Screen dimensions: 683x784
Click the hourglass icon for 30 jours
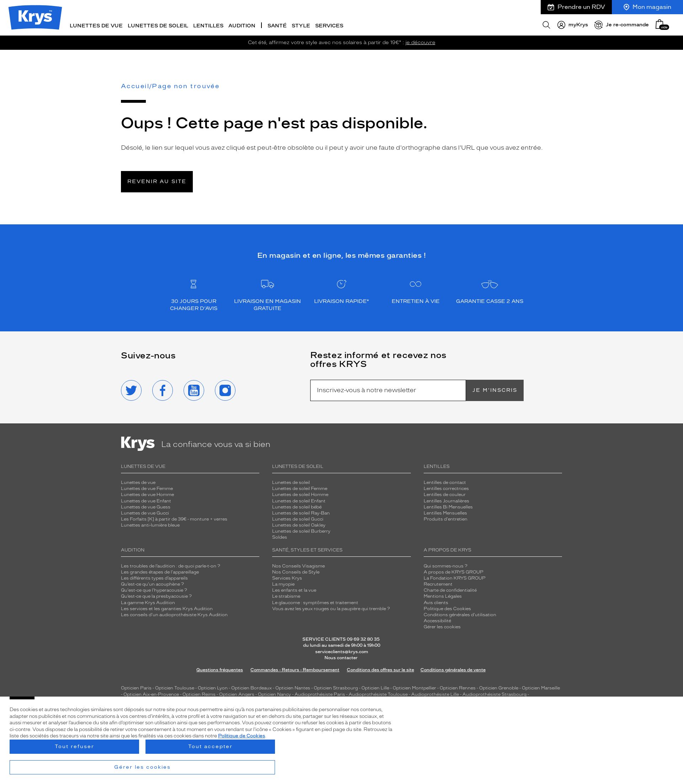click(194, 284)
